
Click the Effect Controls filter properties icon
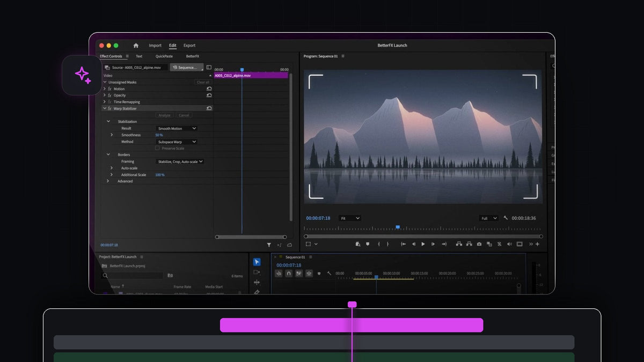tap(269, 245)
